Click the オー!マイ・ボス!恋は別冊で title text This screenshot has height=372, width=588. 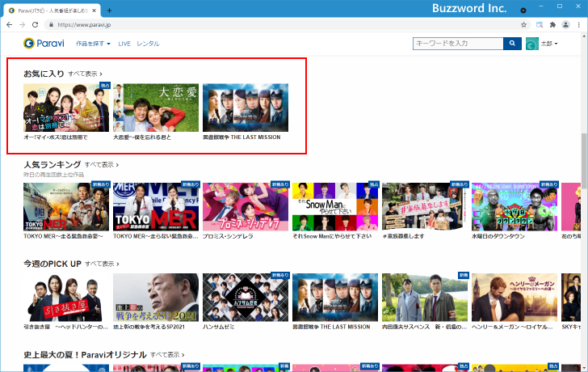tap(56, 137)
